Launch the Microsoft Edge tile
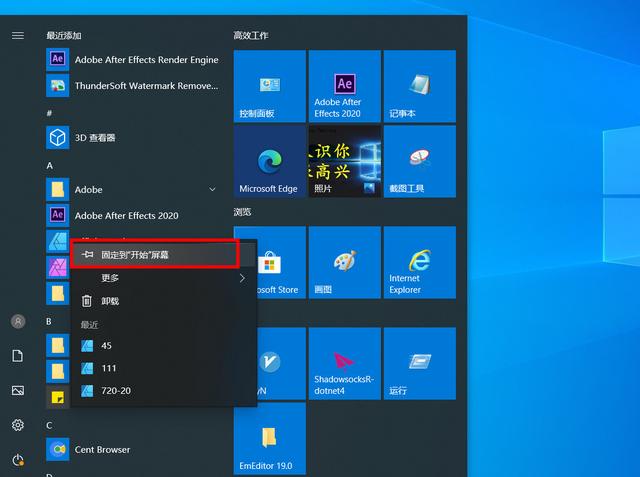This screenshot has height=477, width=640. [x=269, y=161]
